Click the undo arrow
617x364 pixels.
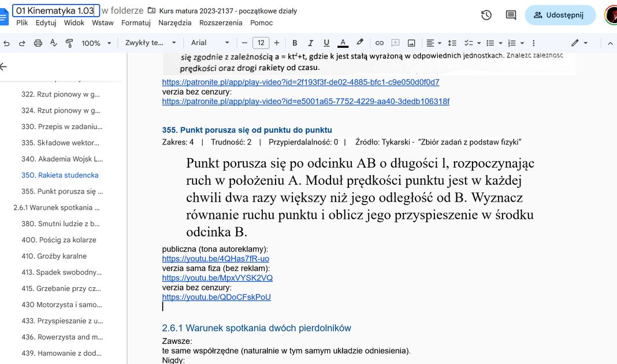7,43
